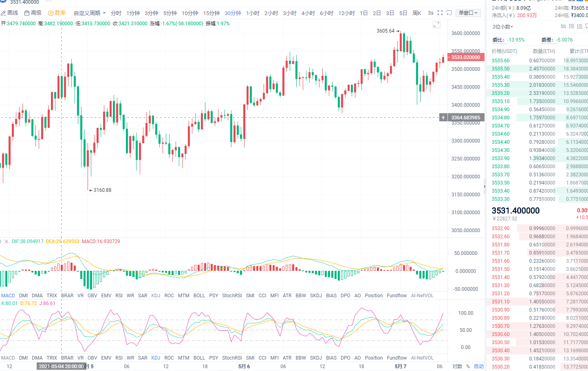Show both buy and sell order book view
The height and width of the screenshot is (371, 588).
pyautogui.click(x=563, y=26)
